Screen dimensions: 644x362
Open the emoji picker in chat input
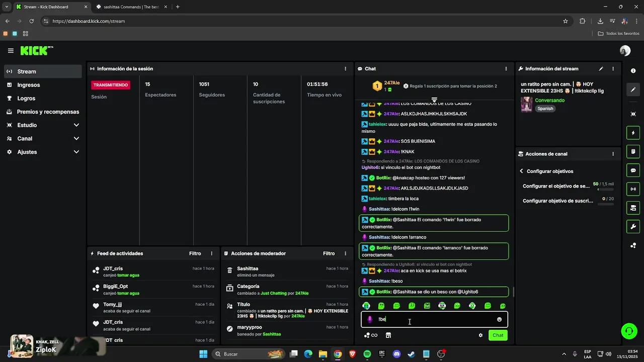[x=499, y=319]
